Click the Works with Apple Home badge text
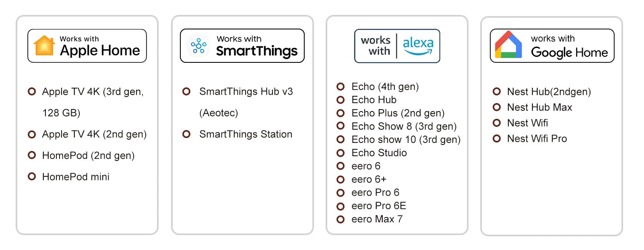644x250 pixels. pos(100,46)
